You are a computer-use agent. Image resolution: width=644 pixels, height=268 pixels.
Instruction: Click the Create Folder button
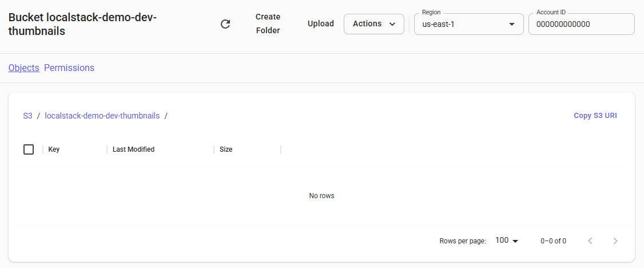tap(268, 24)
